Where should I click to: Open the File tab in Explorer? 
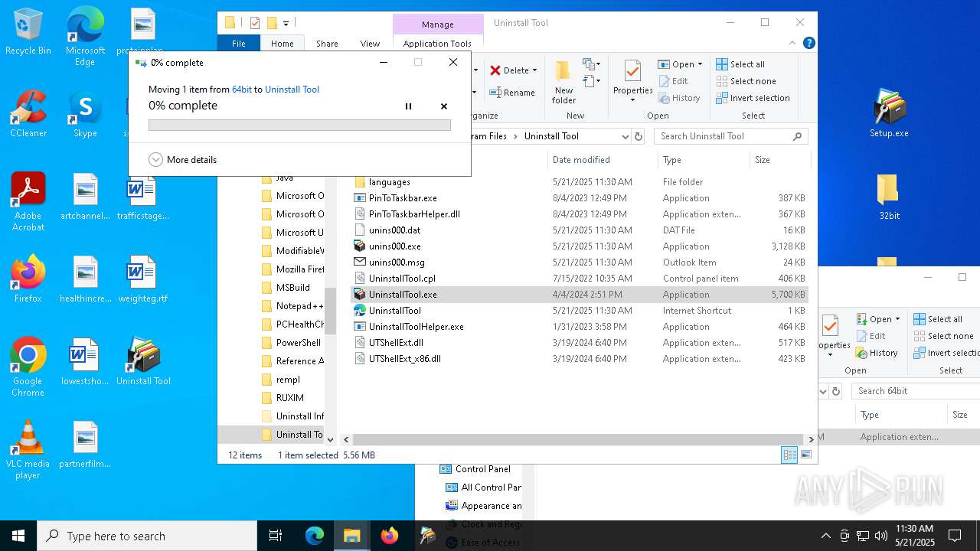(x=239, y=44)
